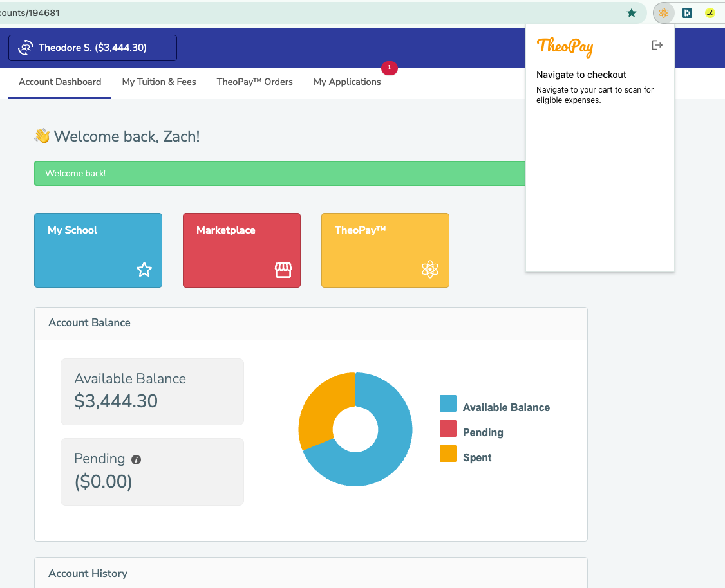The width and height of the screenshot is (725, 588).
Task: Open the My School tile
Action: pyautogui.click(x=98, y=250)
